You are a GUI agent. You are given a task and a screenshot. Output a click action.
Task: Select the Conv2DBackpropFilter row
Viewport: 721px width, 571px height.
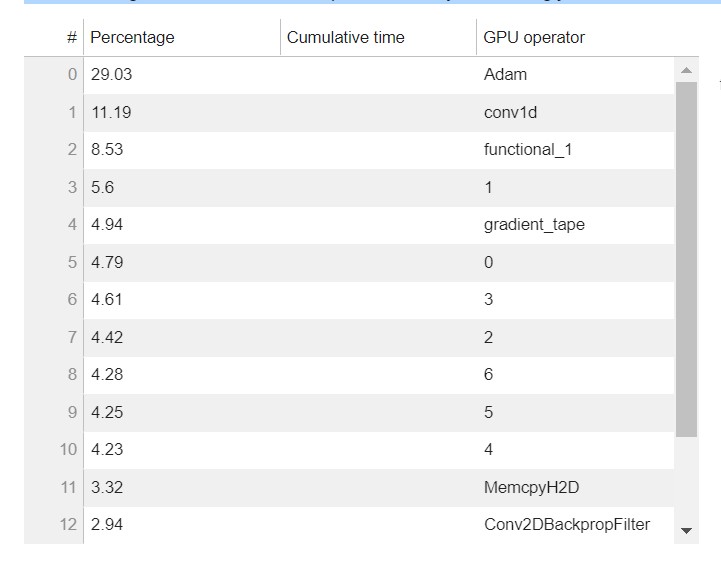[349, 525]
